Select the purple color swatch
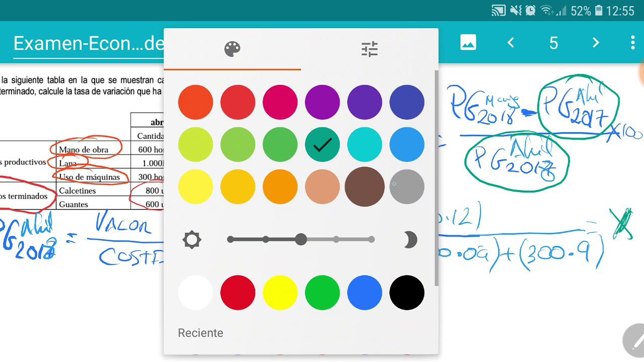 point(323,102)
